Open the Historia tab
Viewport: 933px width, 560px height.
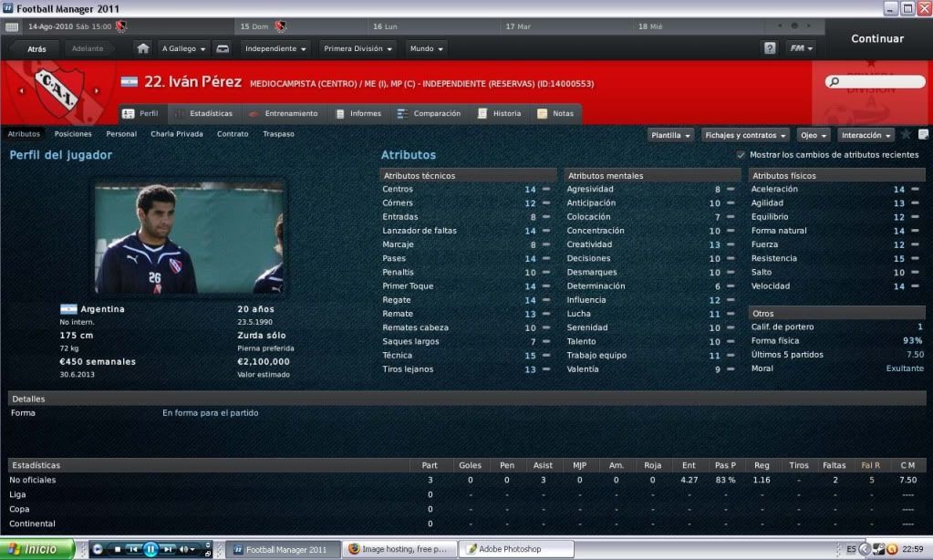(499, 114)
